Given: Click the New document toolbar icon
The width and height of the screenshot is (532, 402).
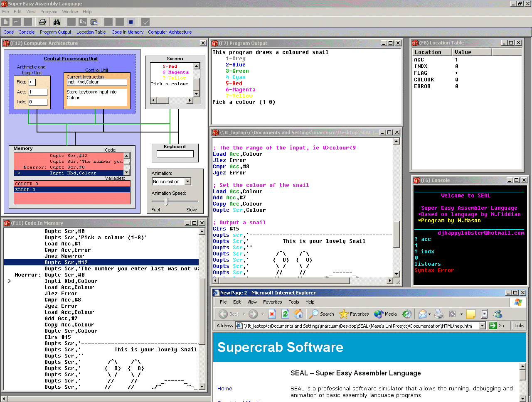Looking at the screenshot, I should tap(6, 22).
